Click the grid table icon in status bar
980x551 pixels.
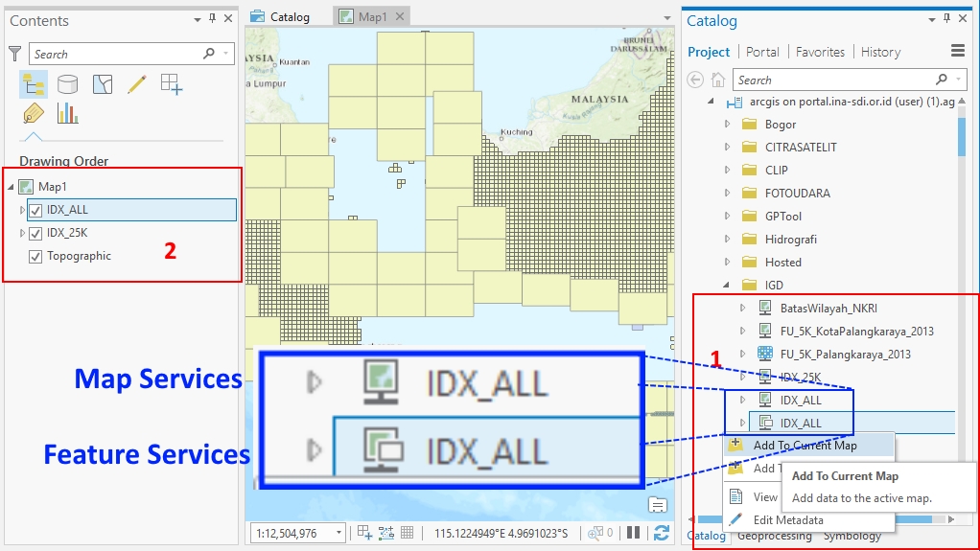408,533
